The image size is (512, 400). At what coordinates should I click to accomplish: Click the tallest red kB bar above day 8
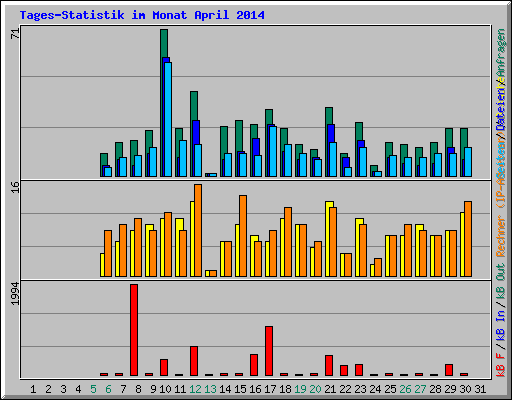[134, 330]
